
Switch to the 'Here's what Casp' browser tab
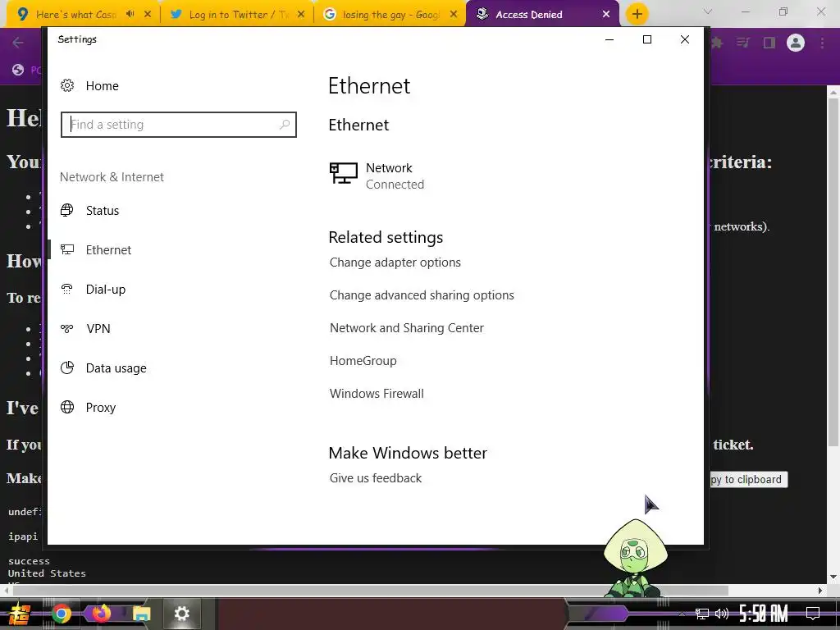point(75,15)
